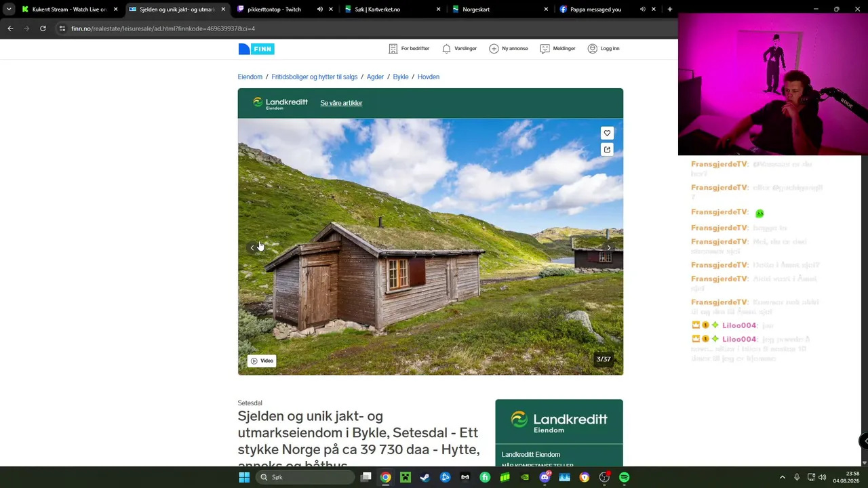Click Se våre artikler link
The width and height of the screenshot is (868, 488).
coord(341,103)
